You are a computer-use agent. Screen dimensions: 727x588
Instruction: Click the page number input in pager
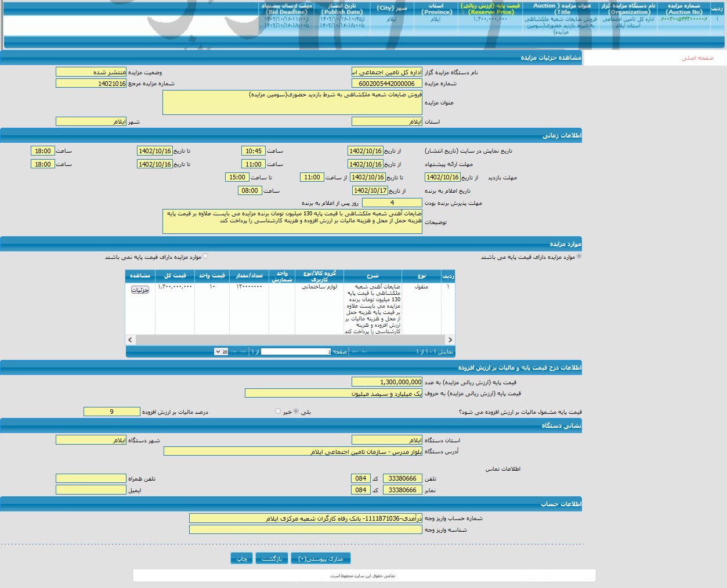click(x=296, y=352)
